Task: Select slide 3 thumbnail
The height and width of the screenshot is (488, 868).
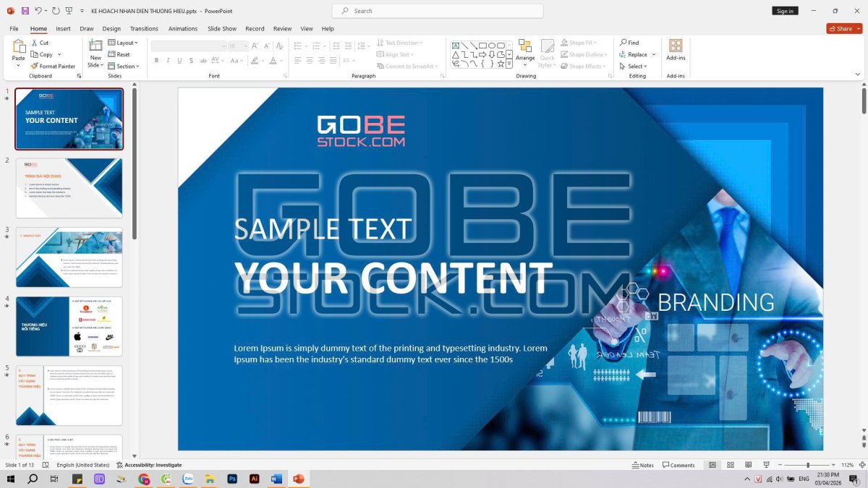Action: pyautogui.click(x=69, y=257)
